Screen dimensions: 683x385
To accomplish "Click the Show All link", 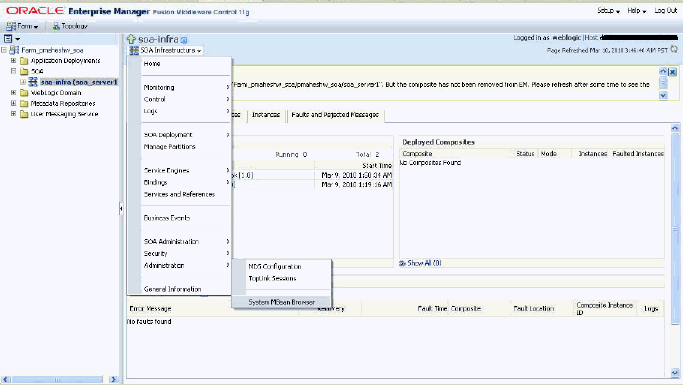I will point(424,263).
